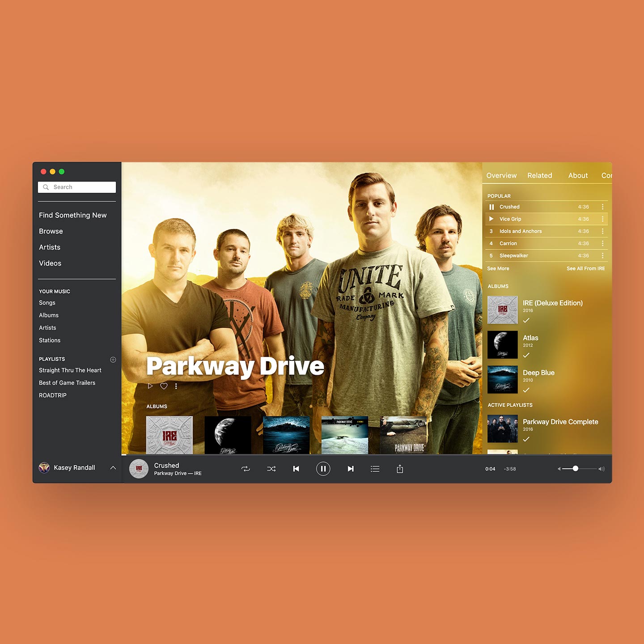Click the loud speaker icon right of volume
The image size is (644, 644).
click(602, 469)
